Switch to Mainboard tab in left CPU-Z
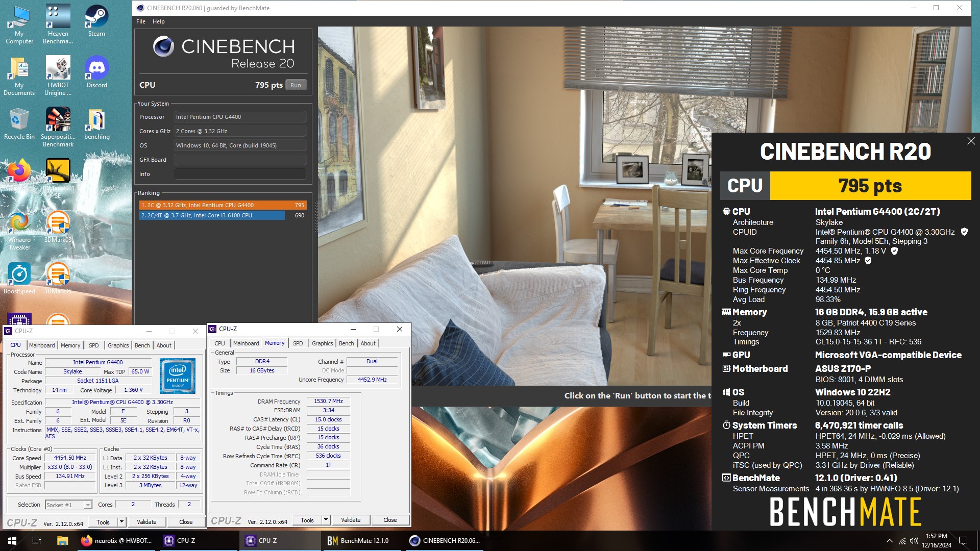This screenshot has width=980, height=551. coord(42,345)
